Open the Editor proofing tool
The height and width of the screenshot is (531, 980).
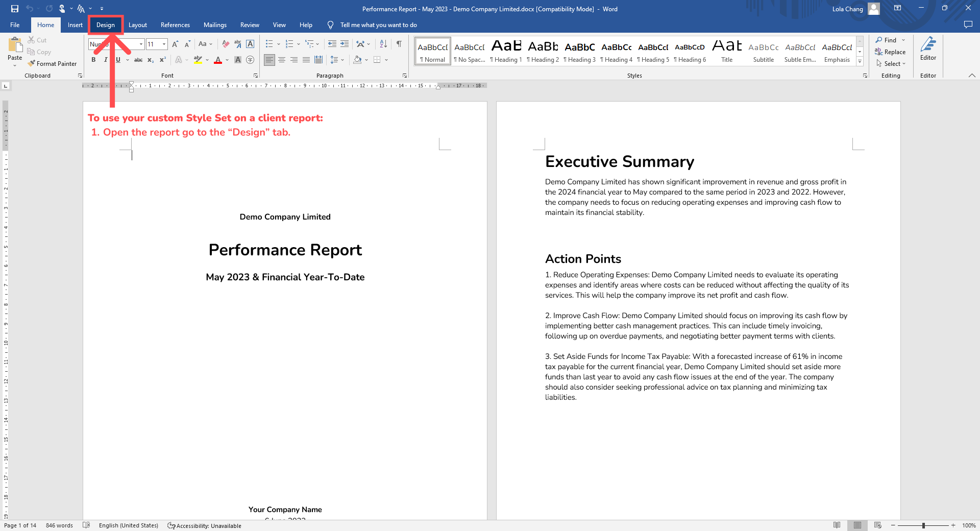(x=927, y=49)
